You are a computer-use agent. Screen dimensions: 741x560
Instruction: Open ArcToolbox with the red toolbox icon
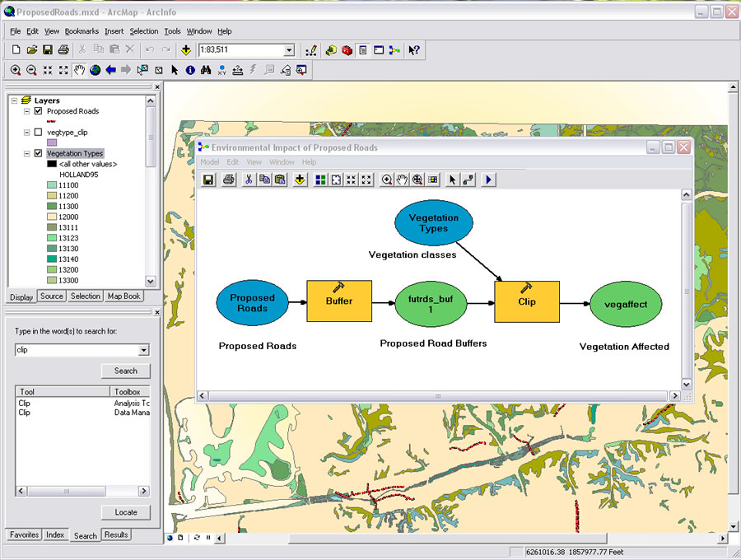pyautogui.click(x=347, y=50)
